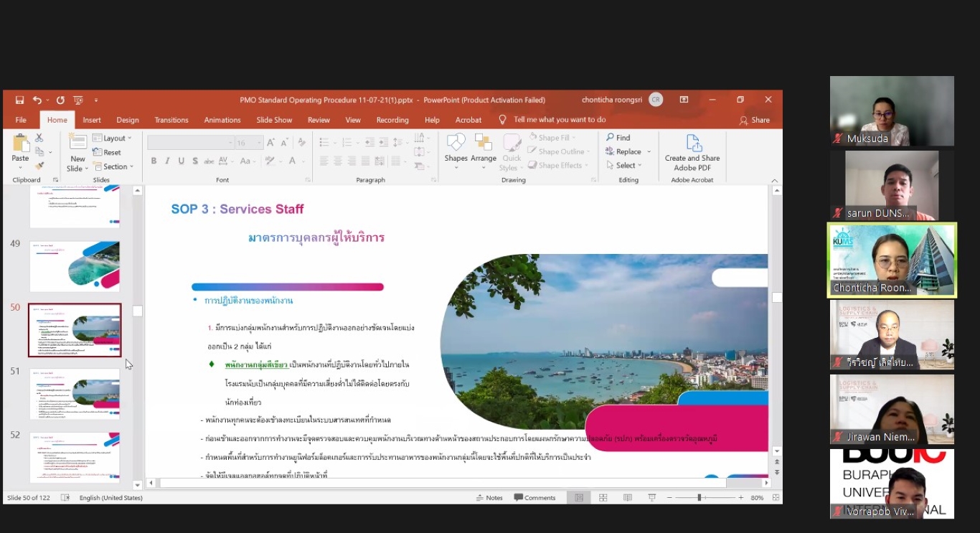Go to the Slide Show tab
The image size is (980, 533).
click(x=275, y=120)
